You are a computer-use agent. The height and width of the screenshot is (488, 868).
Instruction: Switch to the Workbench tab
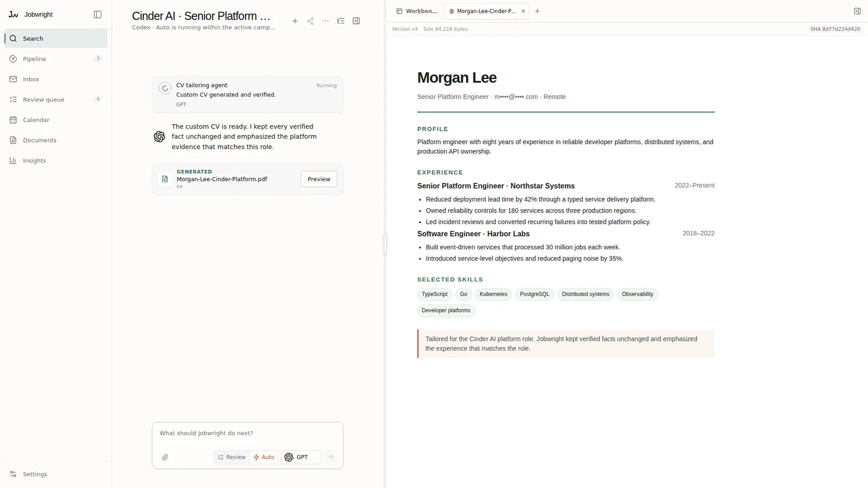point(417,11)
